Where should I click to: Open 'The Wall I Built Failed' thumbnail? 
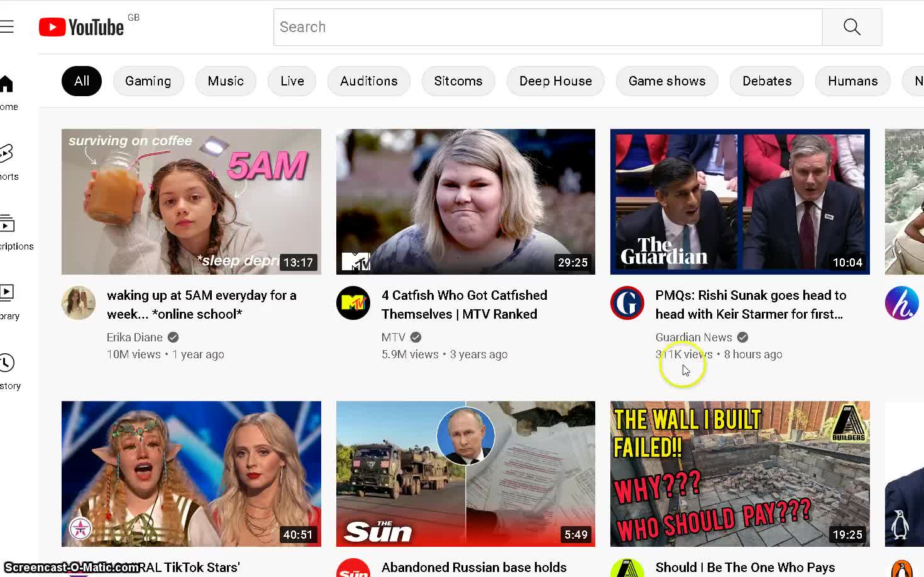click(x=740, y=474)
